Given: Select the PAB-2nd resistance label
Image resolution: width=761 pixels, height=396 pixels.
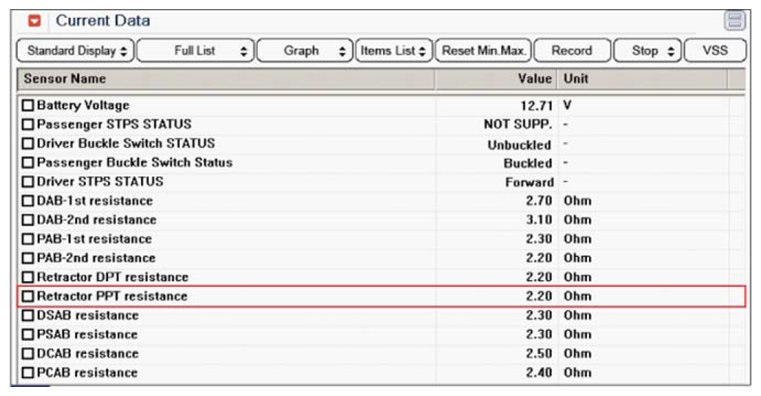Looking at the screenshot, I should coord(96,258).
